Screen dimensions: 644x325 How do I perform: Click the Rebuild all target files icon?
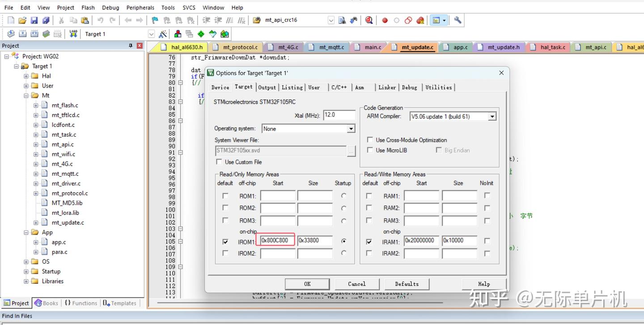[35, 34]
